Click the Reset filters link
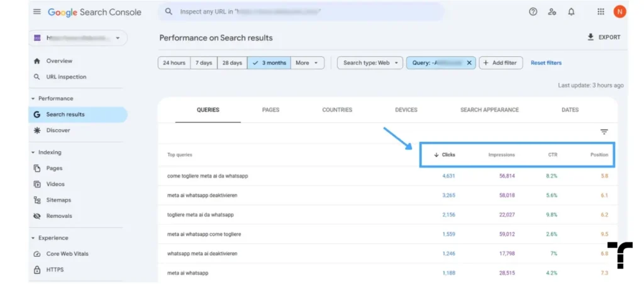Screen dimensions: 644x284 point(546,63)
